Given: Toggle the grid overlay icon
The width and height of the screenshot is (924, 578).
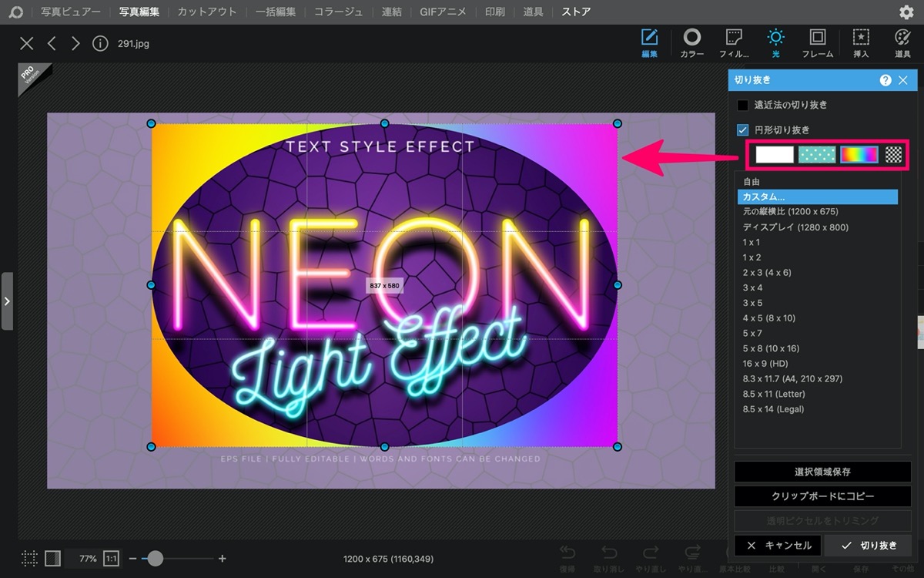Looking at the screenshot, I should click(x=29, y=558).
